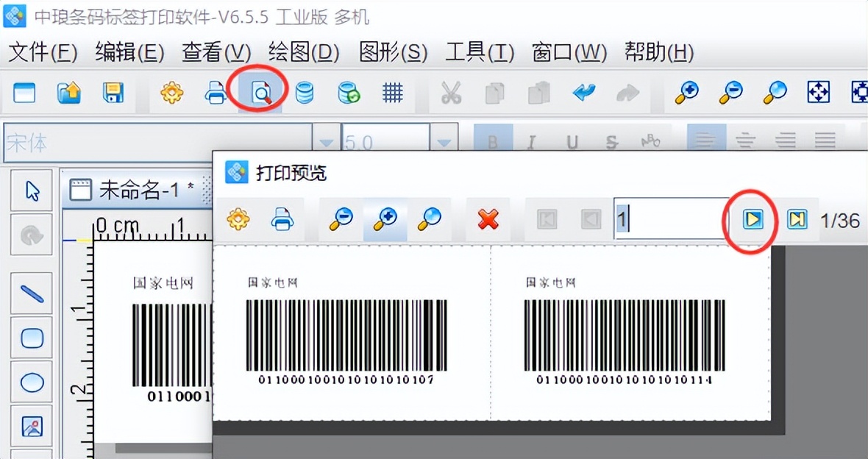868x459 pixels.
Task: Click the fit-to-window arrows icon
Action: coord(818,93)
